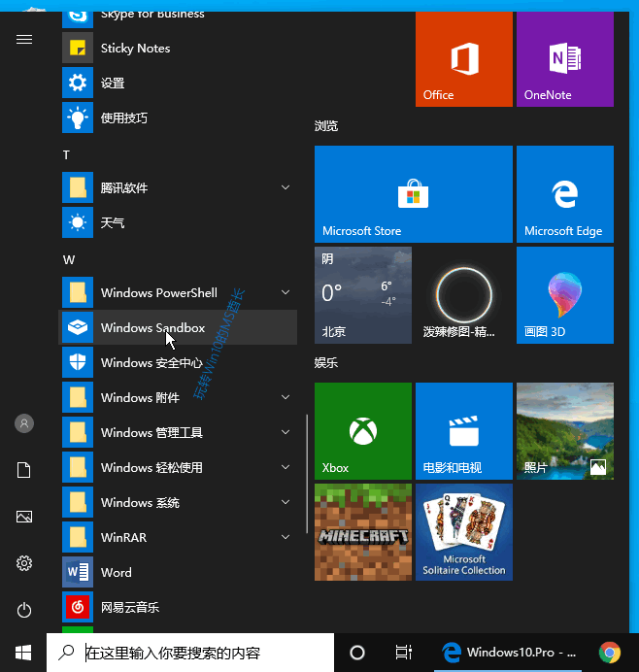The image size is (639, 672).
Task: Open Task View on the taskbar
Action: coord(403,653)
